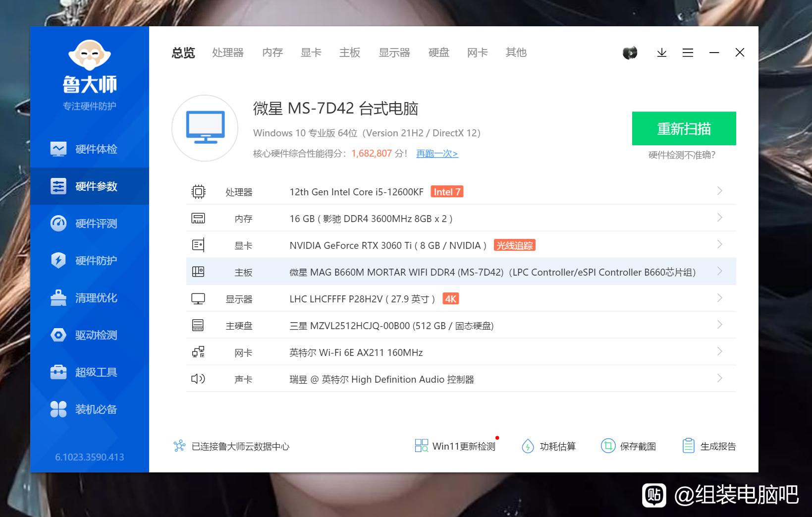This screenshot has height=517, width=812.
Task: Click the 保存截图 crop icon
Action: click(608, 446)
